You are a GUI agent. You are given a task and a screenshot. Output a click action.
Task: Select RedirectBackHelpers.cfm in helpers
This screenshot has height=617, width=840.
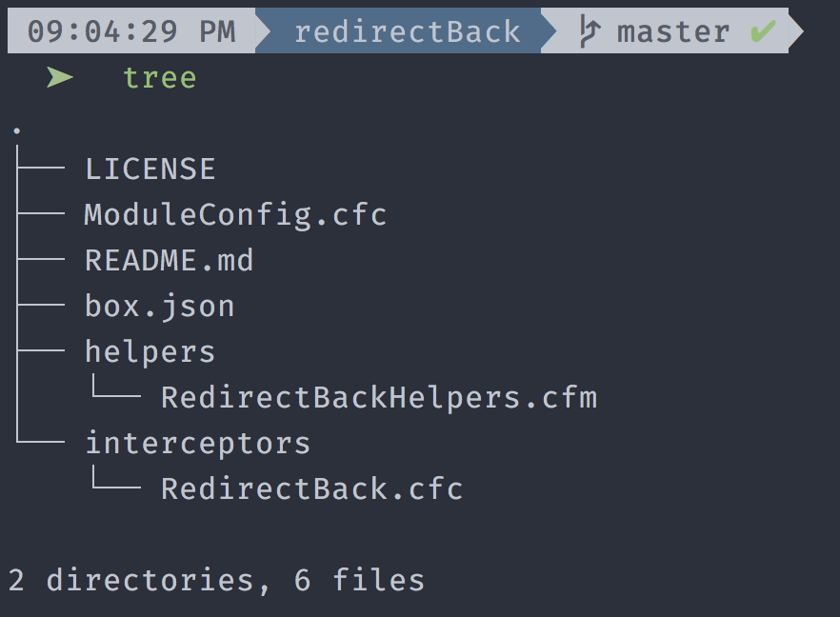point(379,398)
